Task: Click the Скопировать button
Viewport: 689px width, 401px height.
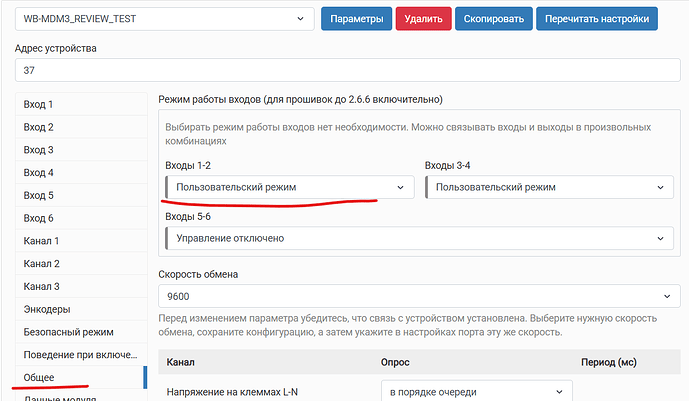Action: tap(494, 19)
